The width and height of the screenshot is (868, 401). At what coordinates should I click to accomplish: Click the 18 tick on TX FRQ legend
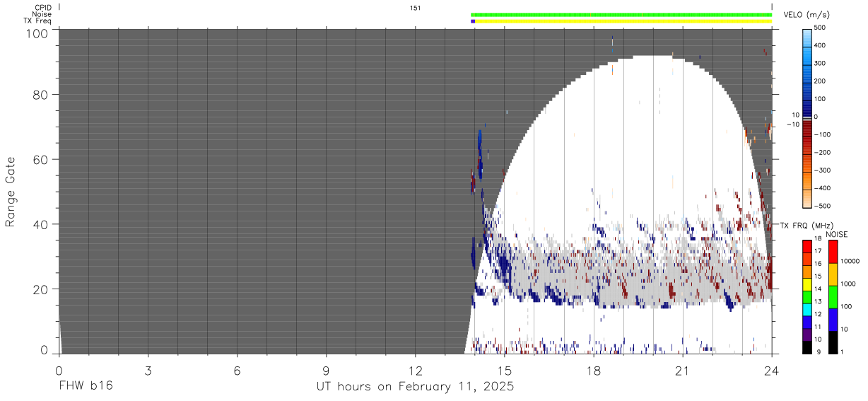(x=819, y=240)
